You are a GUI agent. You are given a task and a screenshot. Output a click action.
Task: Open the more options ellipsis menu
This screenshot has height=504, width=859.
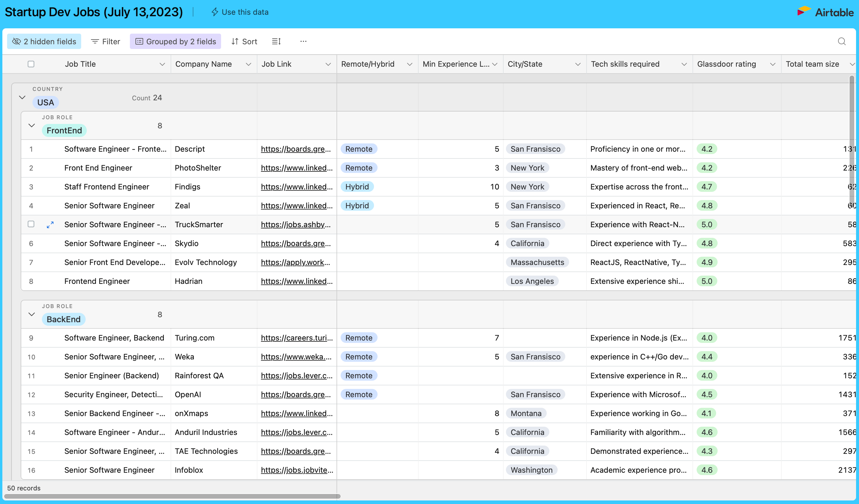(x=303, y=41)
